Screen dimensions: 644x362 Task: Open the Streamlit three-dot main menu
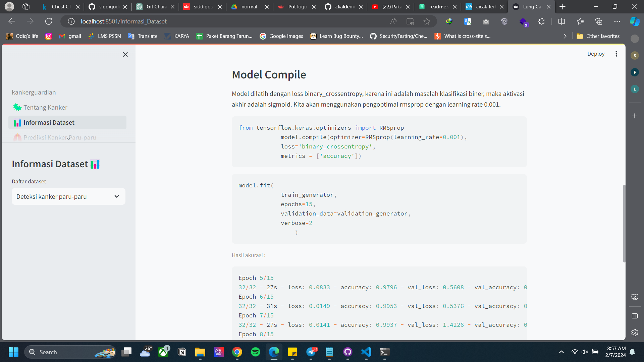point(616,54)
